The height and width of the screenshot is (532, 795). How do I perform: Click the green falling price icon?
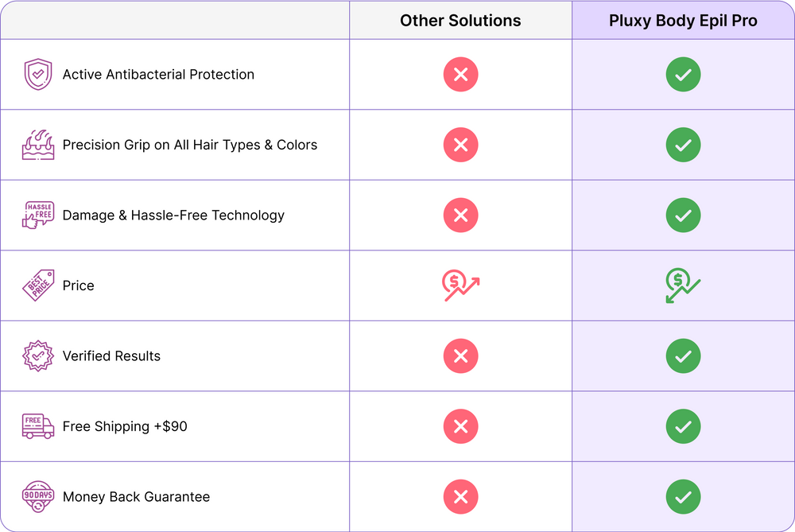683,285
